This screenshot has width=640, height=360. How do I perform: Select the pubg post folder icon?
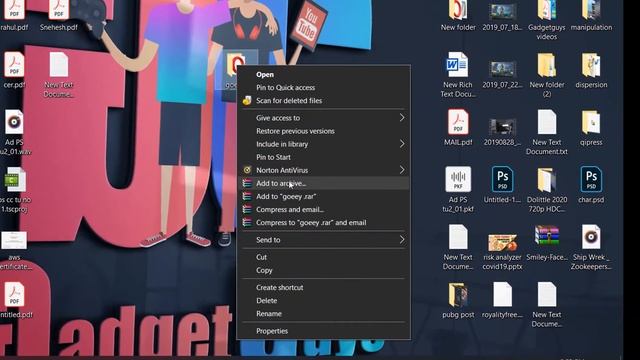(458, 295)
